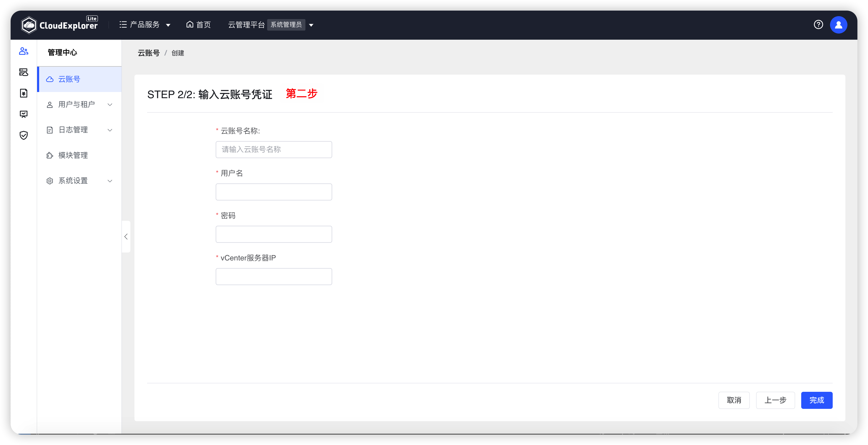Click the 云管理平台 label

pyautogui.click(x=246, y=25)
